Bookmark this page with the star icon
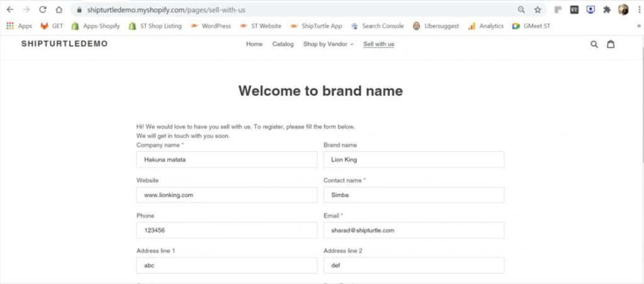 (538, 10)
